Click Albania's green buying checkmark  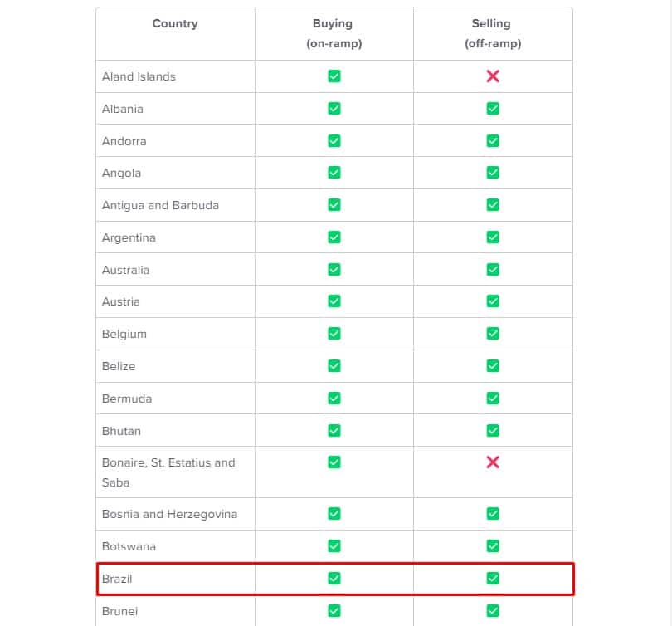click(334, 109)
